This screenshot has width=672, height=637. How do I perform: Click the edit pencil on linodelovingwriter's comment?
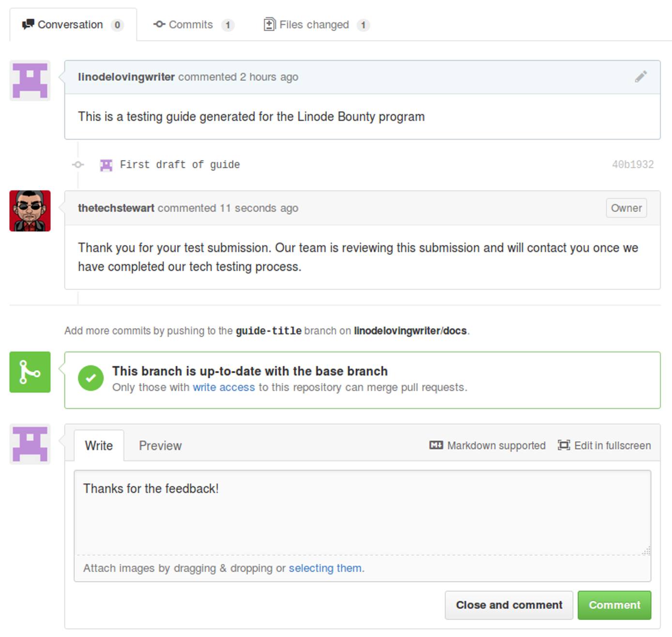[x=641, y=76]
